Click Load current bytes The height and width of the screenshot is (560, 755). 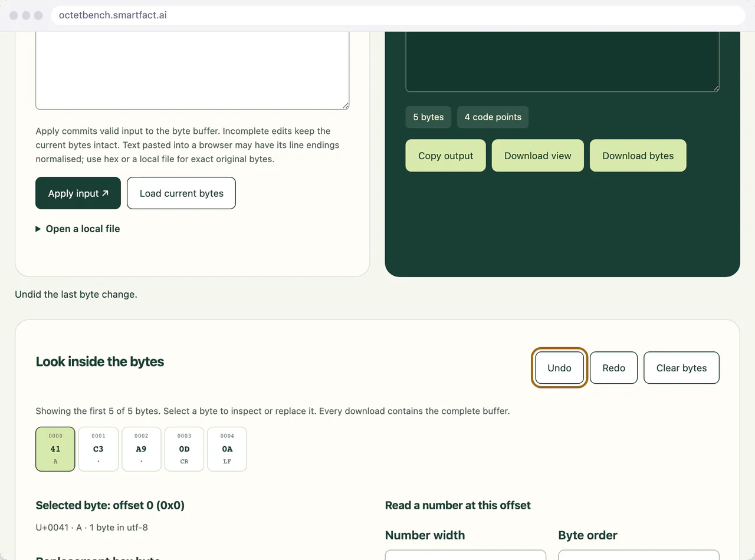coord(182,193)
